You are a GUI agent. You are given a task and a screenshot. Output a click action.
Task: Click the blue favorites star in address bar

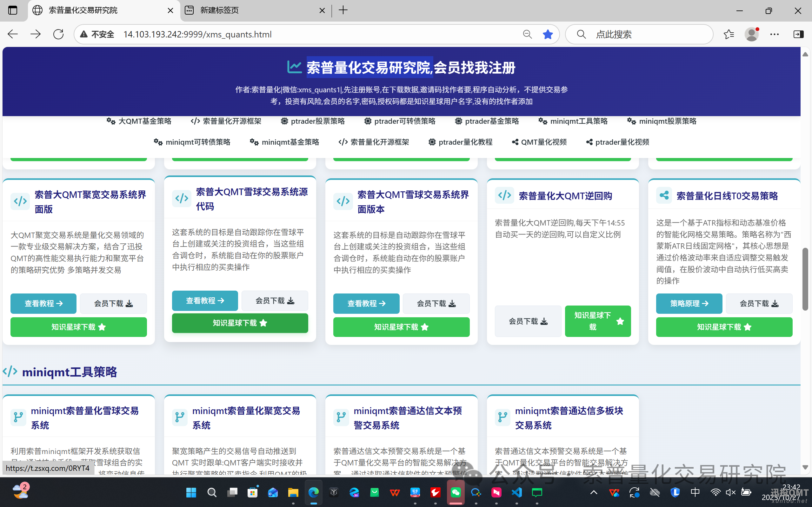click(x=547, y=34)
